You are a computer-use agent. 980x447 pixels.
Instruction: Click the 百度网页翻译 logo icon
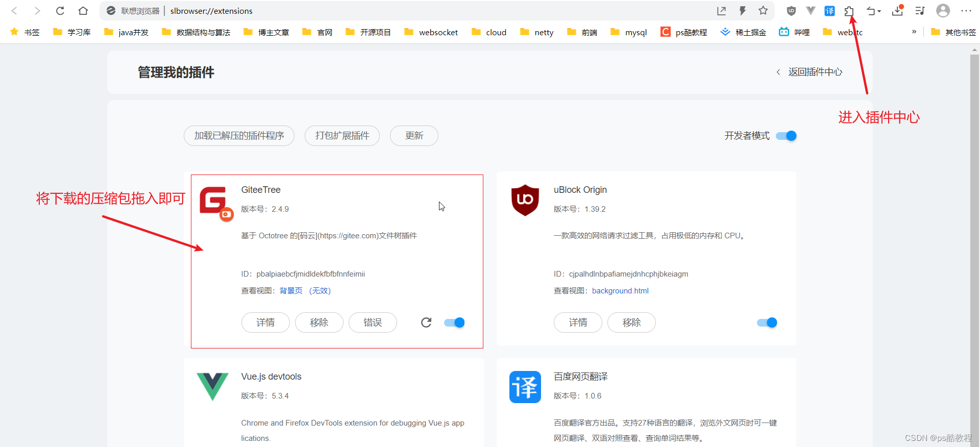(525, 387)
